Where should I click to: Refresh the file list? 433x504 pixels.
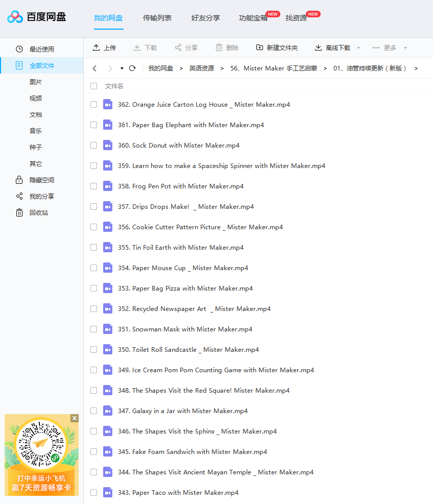click(132, 68)
